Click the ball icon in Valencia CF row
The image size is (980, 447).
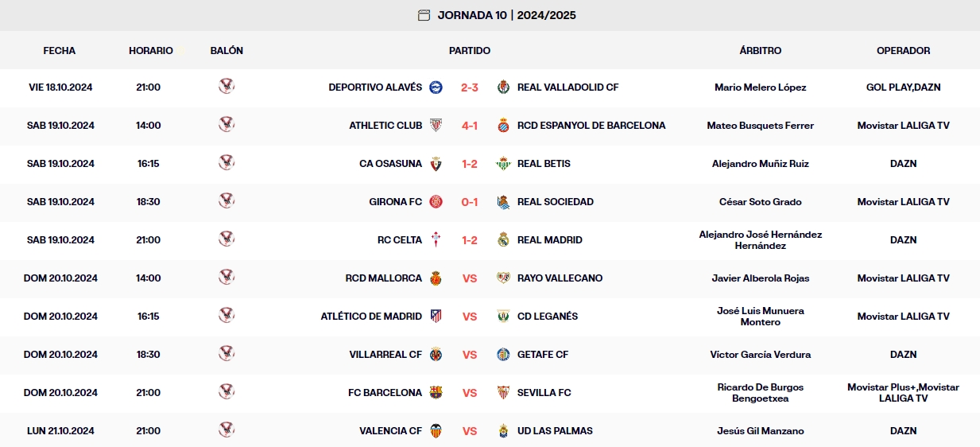pyautogui.click(x=227, y=430)
